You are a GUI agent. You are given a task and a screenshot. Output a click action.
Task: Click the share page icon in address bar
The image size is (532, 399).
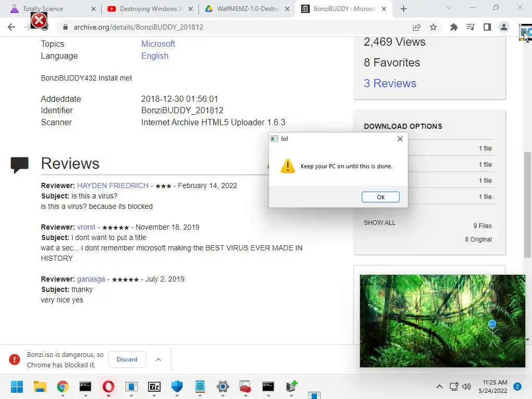[x=417, y=28]
